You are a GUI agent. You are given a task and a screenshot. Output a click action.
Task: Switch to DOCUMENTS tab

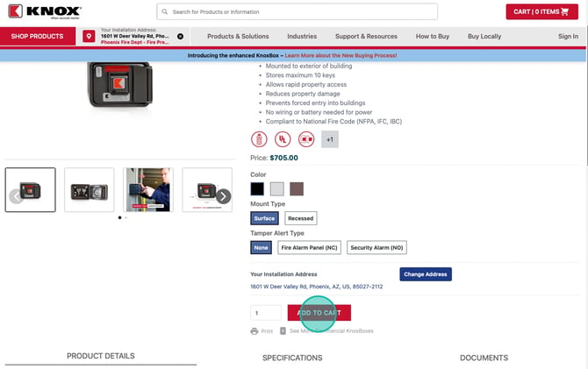pyautogui.click(x=484, y=358)
